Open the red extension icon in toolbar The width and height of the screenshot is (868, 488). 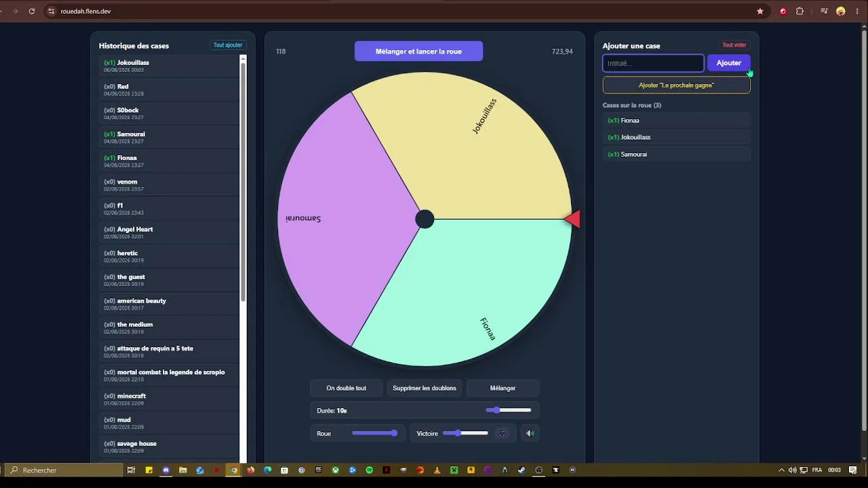[783, 11]
